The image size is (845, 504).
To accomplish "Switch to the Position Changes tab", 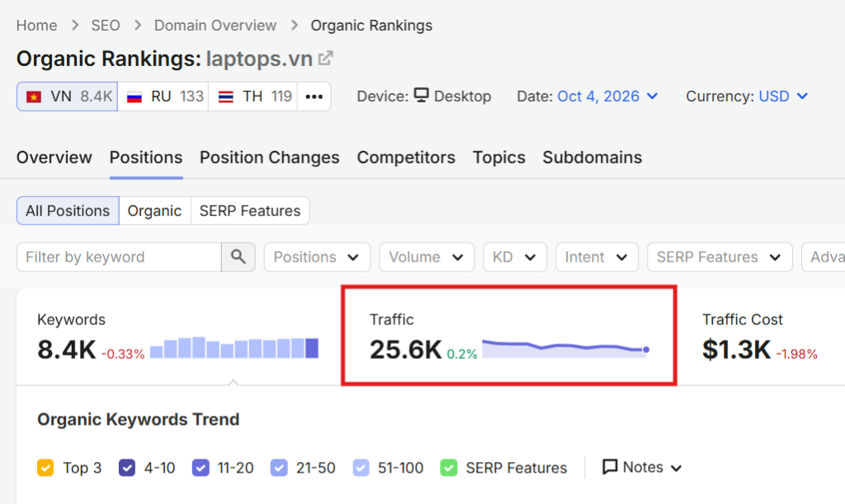I will point(270,158).
